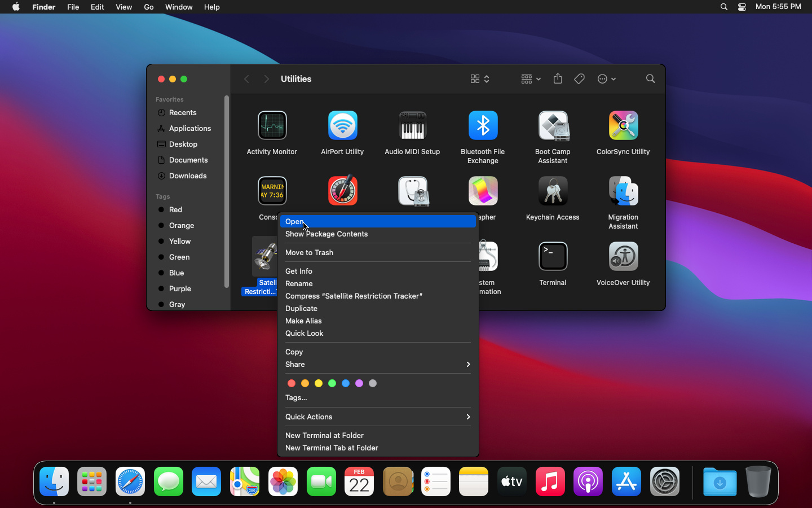Select Move to Trash menu item
This screenshot has width=812, height=508.
click(x=309, y=253)
